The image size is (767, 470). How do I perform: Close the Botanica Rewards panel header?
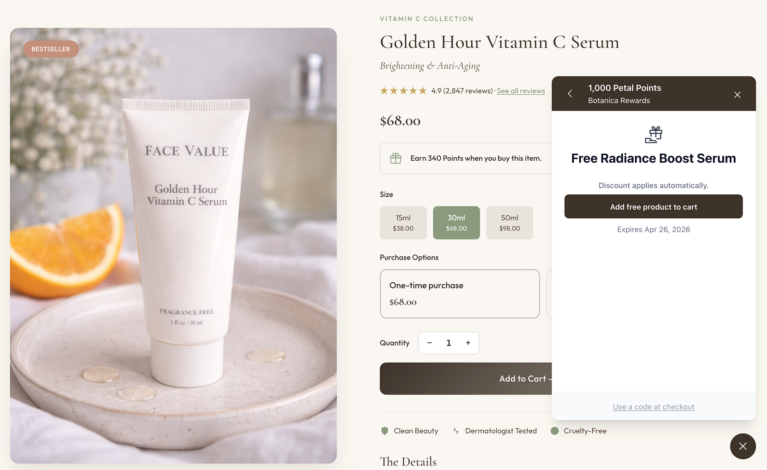737,94
